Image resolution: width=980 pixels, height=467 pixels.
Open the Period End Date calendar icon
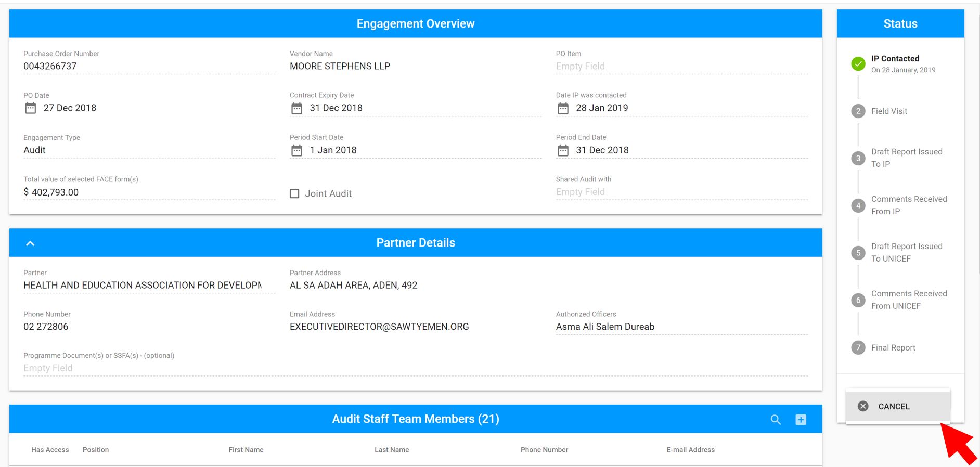coord(563,150)
